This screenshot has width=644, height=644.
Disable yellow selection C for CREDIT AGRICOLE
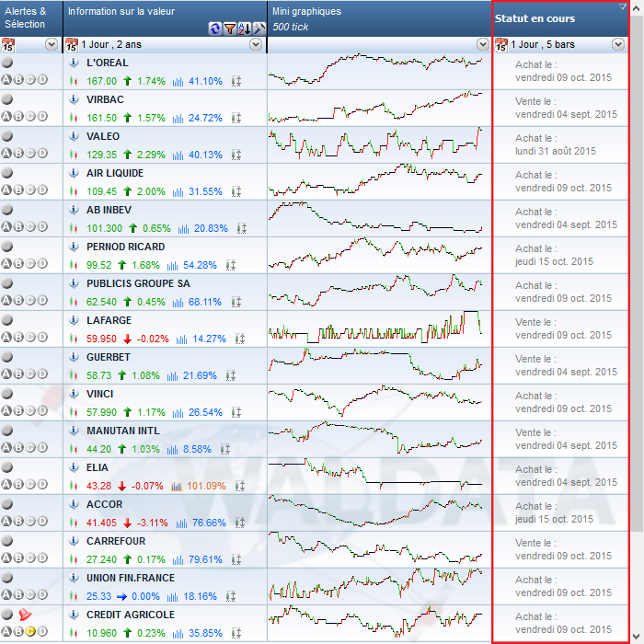point(30,631)
